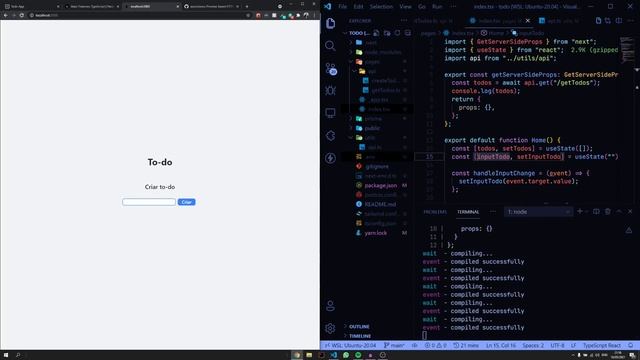Click 'Ln 15, Col 16' in the status bar
Image resolution: width=640 pixels, height=360 pixels.
tap(500, 345)
